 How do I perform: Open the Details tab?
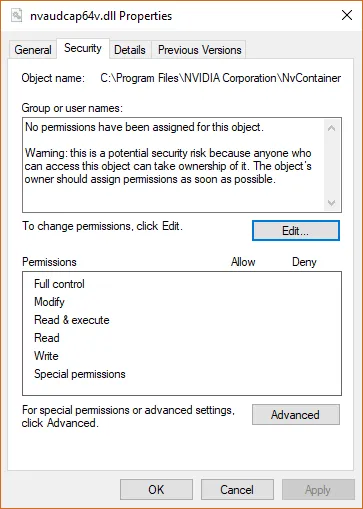pos(130,50)
